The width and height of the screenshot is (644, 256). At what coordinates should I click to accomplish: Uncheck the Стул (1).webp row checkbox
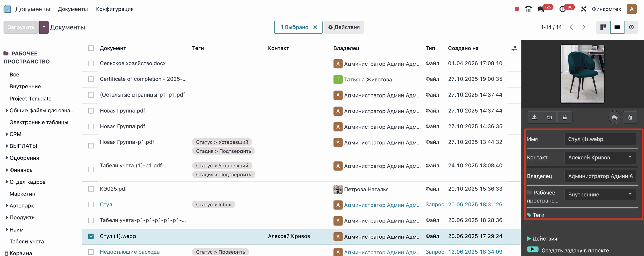pyautogui.click(x=91, y=236)
